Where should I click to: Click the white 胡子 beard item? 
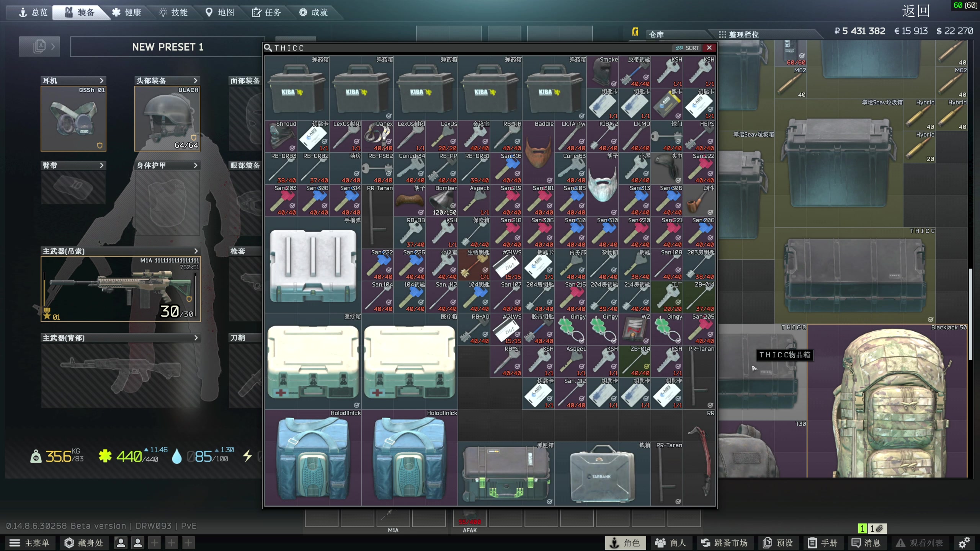603,184
